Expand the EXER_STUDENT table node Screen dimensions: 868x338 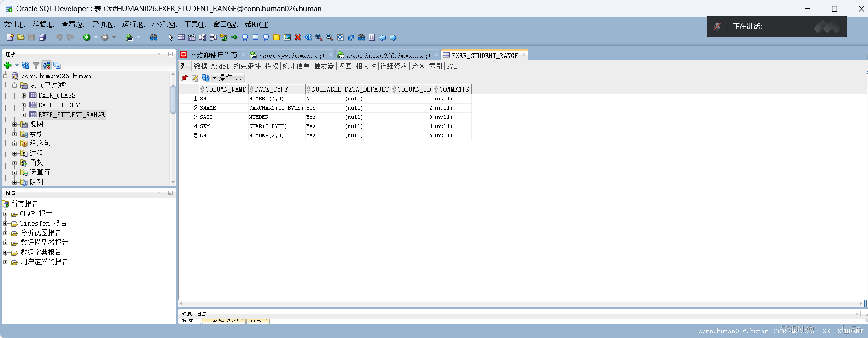(24, 105)
